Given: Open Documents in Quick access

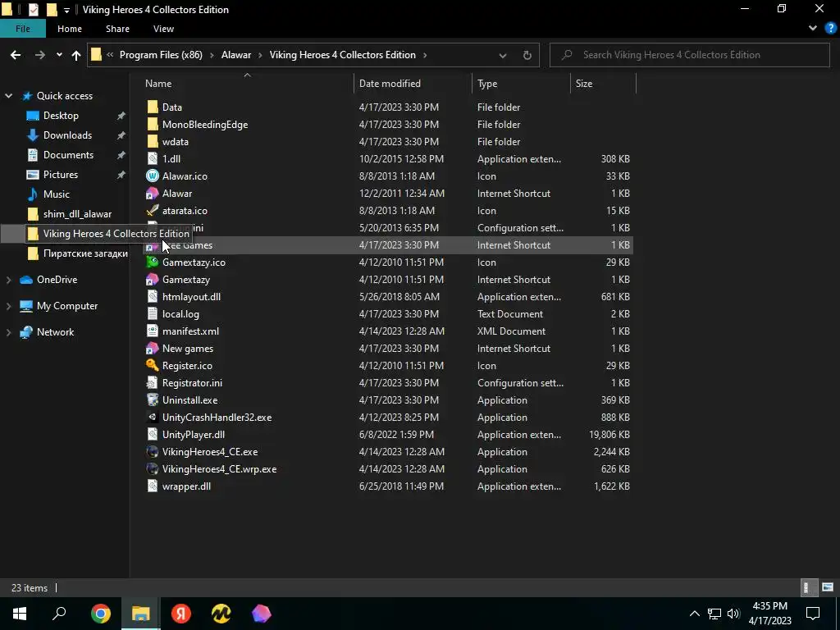Looking at the screenshot, I should (x=68, y=155).
